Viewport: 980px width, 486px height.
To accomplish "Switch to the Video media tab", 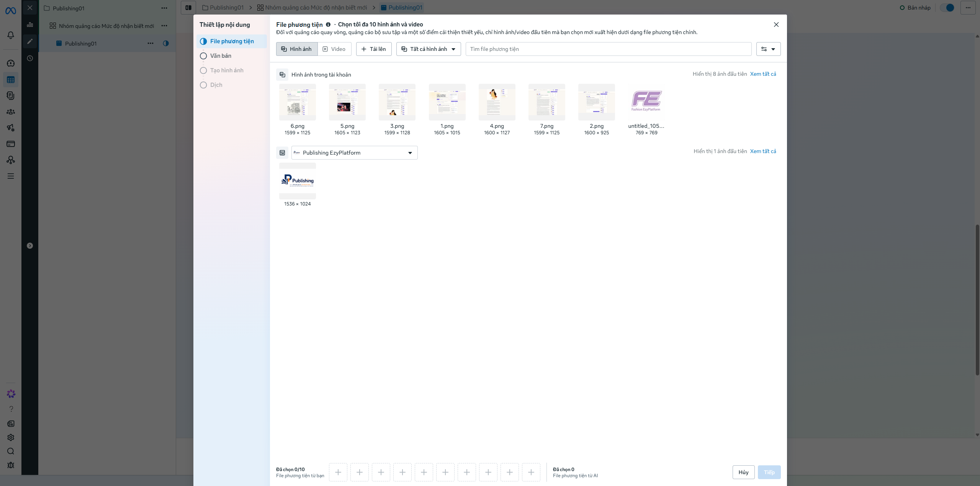I will click(x=334, y=49).
